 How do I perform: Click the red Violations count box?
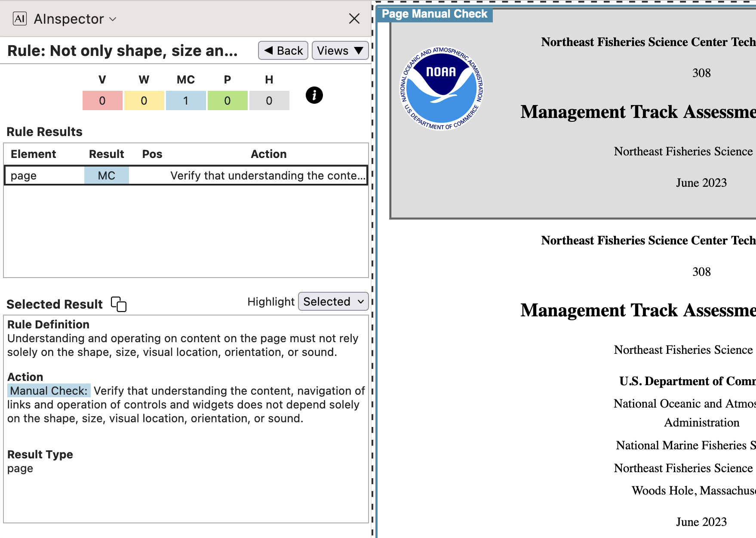pos(102,100)
